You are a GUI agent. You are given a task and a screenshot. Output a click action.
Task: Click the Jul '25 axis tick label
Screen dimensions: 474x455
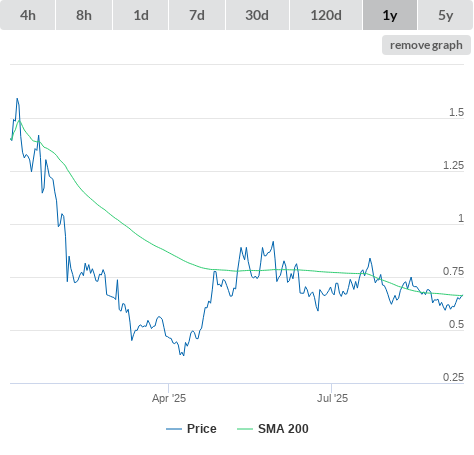click(332, 398)
